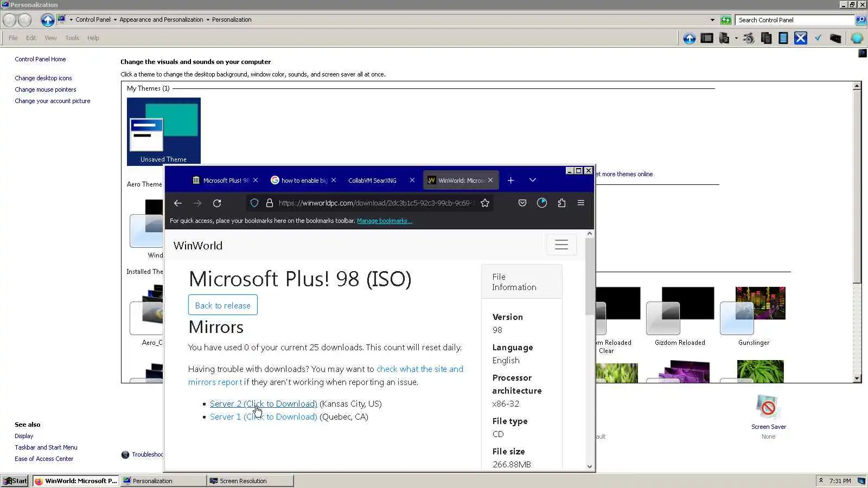The image size is (868, 488).
Task: Expand the system tray hidden icons arrow
Action: 821,481
